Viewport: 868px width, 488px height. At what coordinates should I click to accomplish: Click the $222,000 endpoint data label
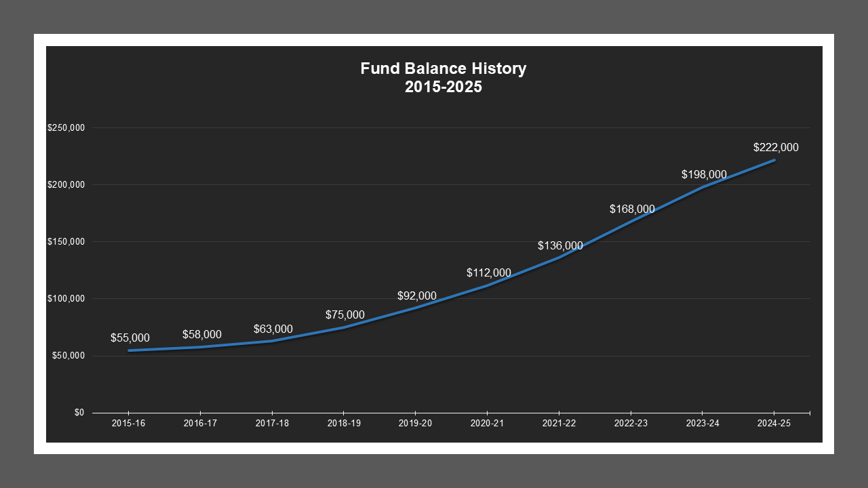[775, 147]
